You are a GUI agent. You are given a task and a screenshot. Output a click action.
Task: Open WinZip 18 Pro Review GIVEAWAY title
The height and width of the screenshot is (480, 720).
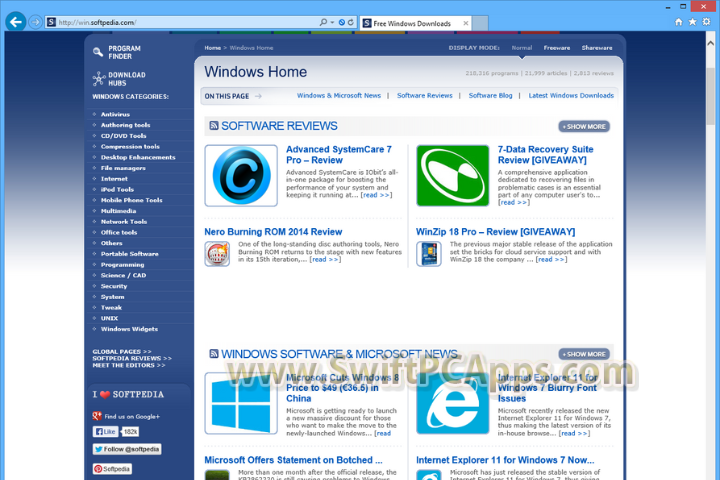point(495,232)
